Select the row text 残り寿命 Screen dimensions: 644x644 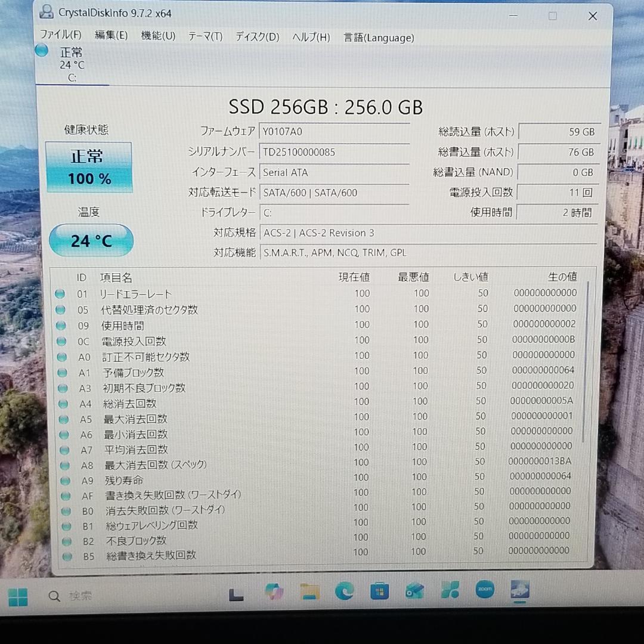click(124, 480)
